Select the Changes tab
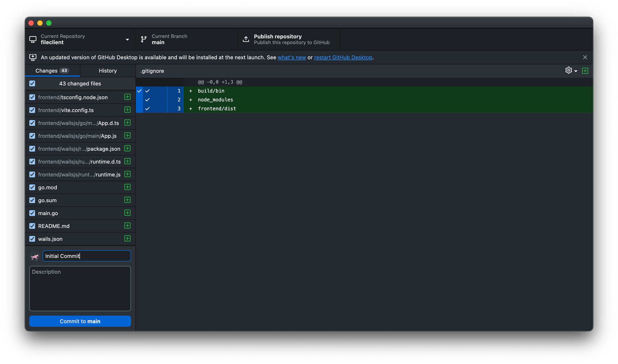The width and height of the screenshot is (618, 364). 52,70
